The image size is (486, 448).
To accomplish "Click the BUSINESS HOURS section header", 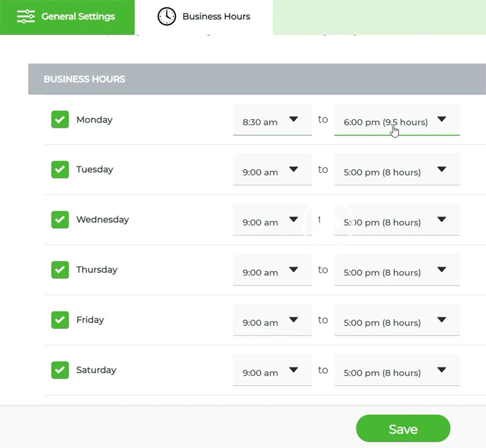I will [x=257, y=79].
